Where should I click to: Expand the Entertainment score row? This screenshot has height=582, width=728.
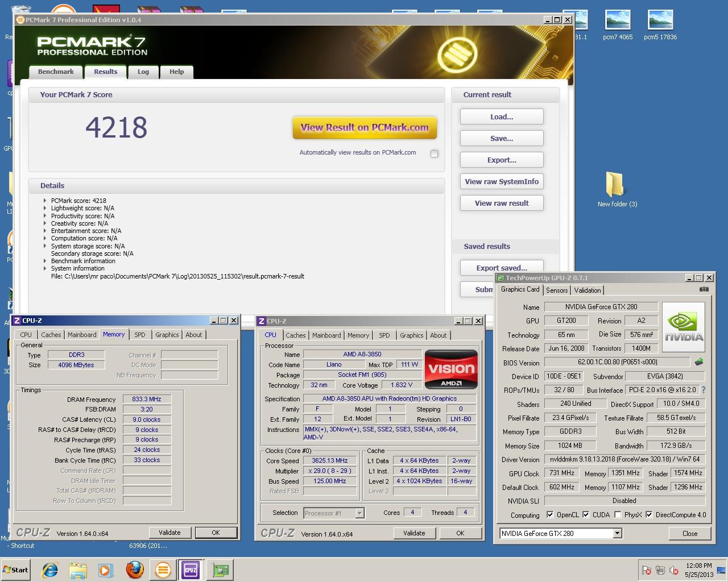pyautogui.click(x=45, y=231)
